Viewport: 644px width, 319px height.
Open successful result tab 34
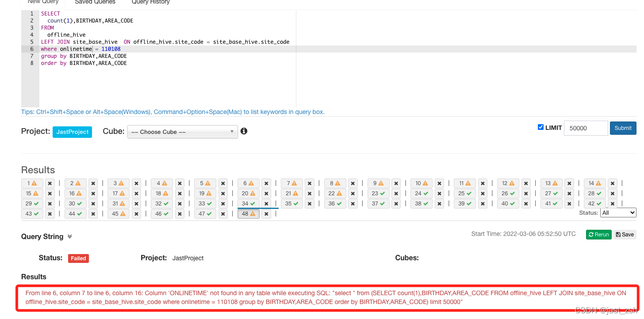tap(249, 204)
